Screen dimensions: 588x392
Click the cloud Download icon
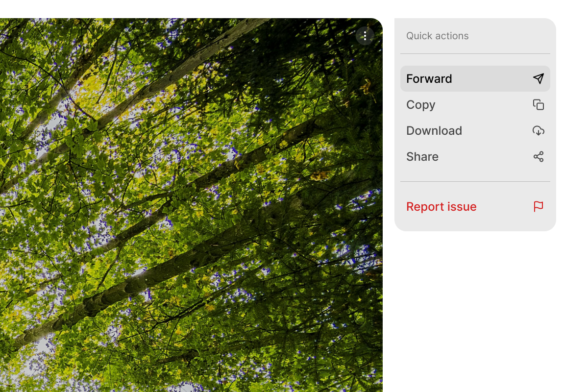[539, 131]
